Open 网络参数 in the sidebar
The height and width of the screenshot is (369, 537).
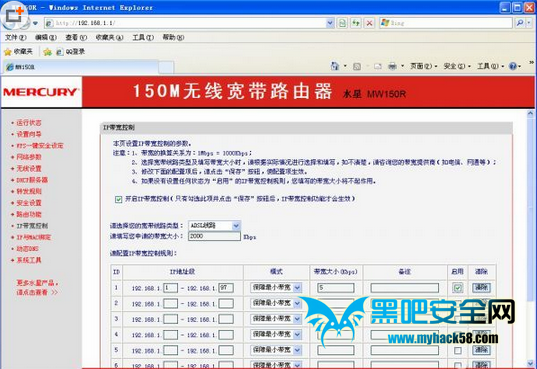point(29,157)
